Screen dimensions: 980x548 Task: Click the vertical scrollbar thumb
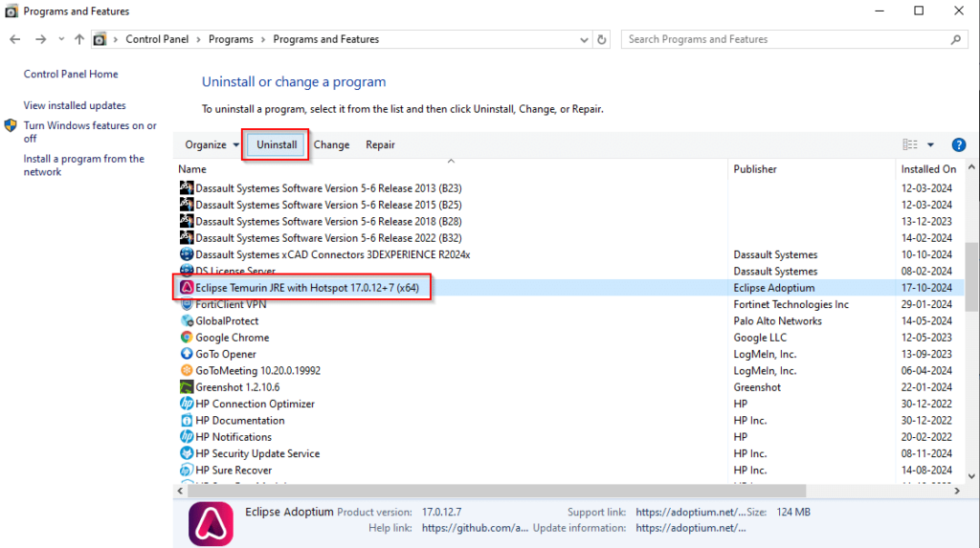click(x=971, y=276)
